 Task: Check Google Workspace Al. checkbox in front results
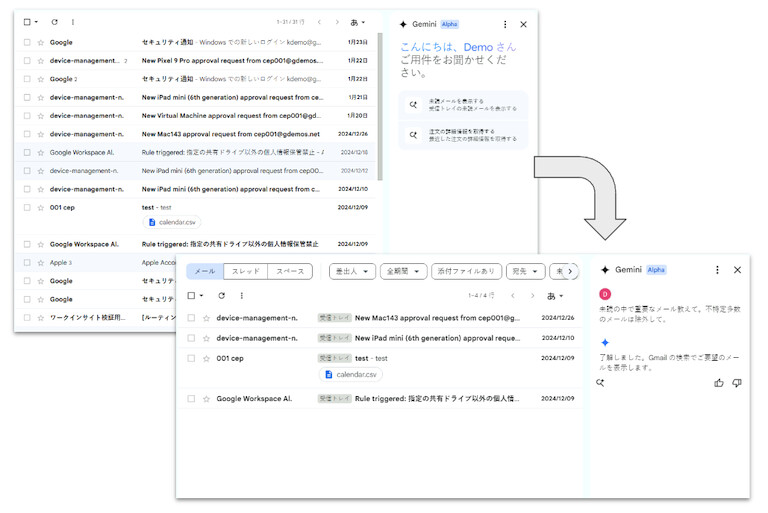point(191,399)
